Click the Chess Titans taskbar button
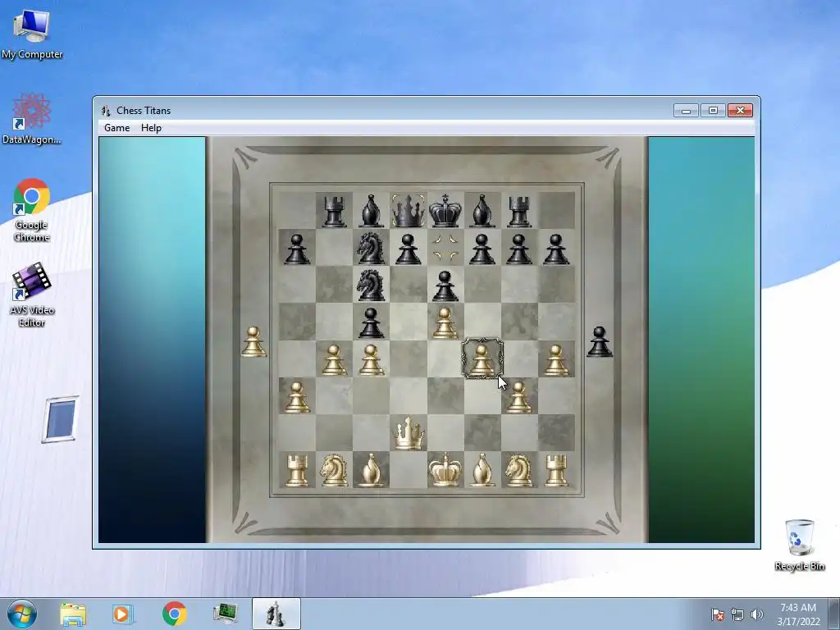 click(x=276, y=614)
